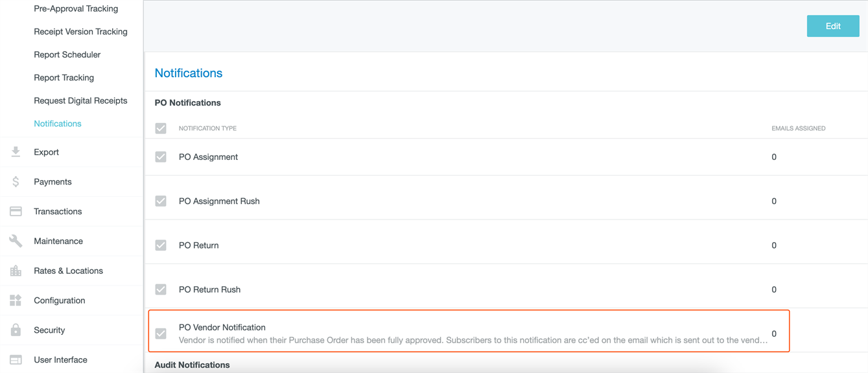Open Report Scheduler in the sidebar
This screenshot has height=373, width=868.
tap(67, 54)
